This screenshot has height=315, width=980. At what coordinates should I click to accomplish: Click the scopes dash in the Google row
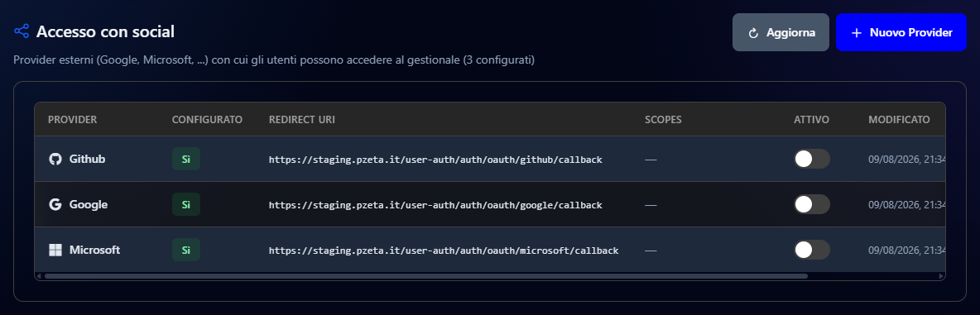[651, 205]
